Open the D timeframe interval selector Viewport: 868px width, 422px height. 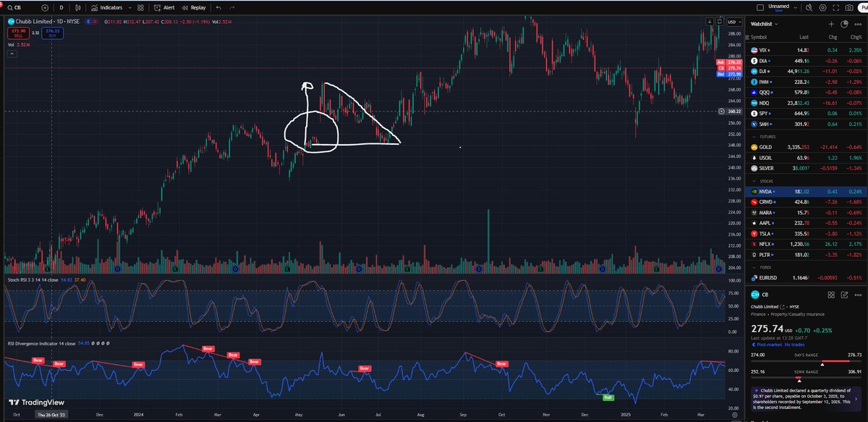click(x=61, y=7)
